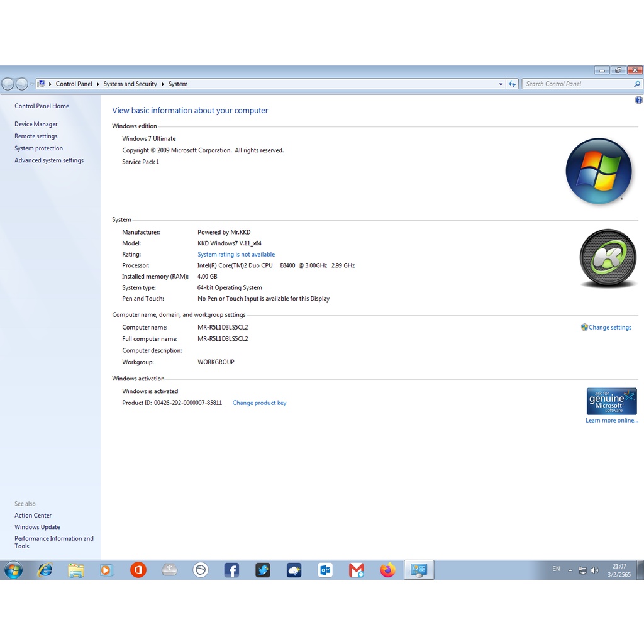Click the help question mark icon
Screen dimensions: 644x644
[x=639, y=99]
